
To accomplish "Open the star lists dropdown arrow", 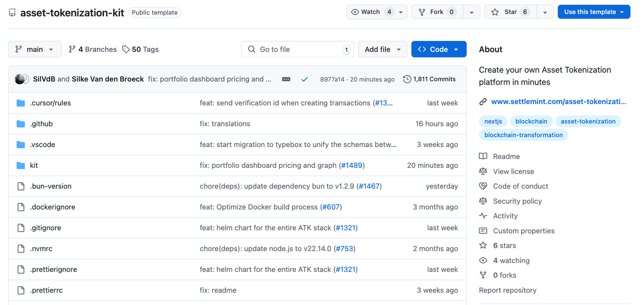I will 545,12.
